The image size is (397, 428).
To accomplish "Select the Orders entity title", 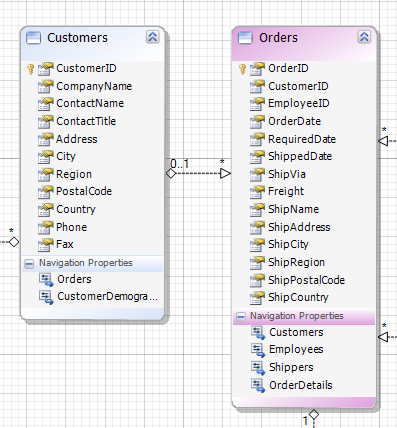I will pos(278,38).
